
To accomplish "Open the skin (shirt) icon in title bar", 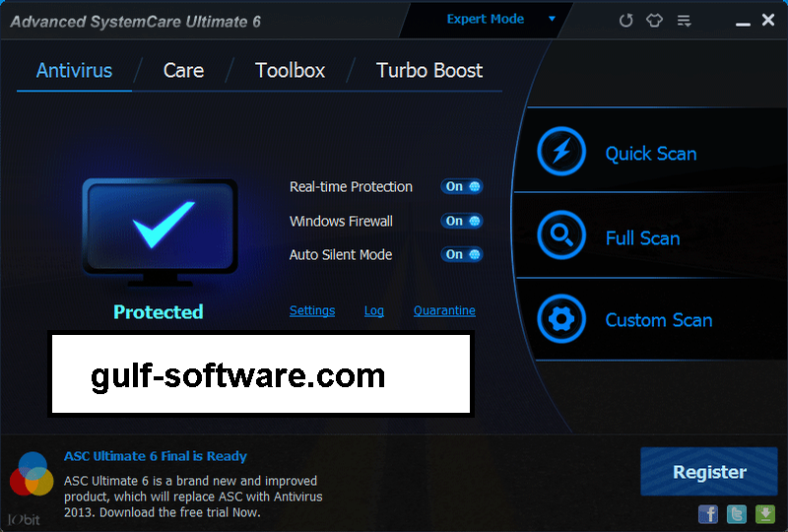I will pos(654,21).
